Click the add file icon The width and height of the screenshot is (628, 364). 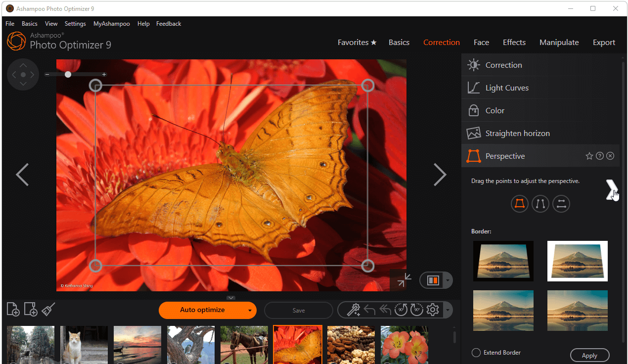point(13,310)
